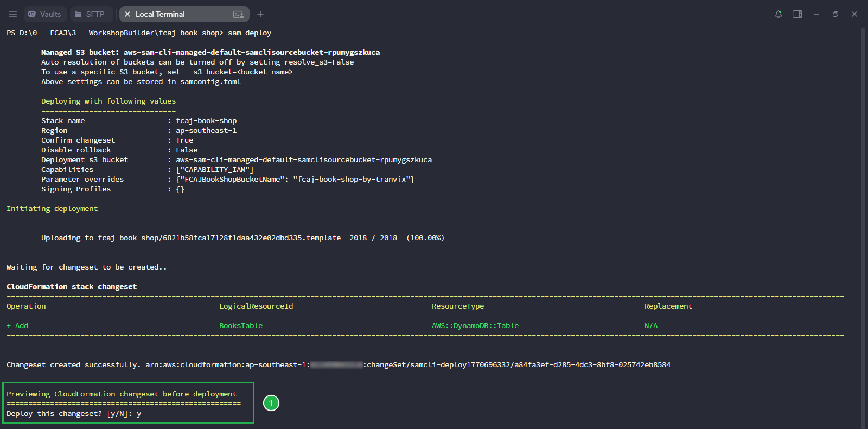Click the '(100.00%)' upload progress text
This screenshot has width=868, height=429.
425,238
